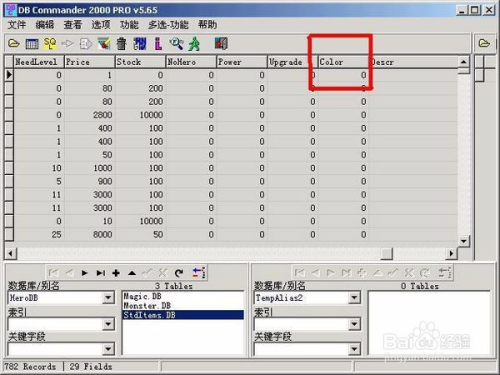The width and height of the screenshot is (500, 375).
Task: Open the SQL query tool
Action: (50, 44)
